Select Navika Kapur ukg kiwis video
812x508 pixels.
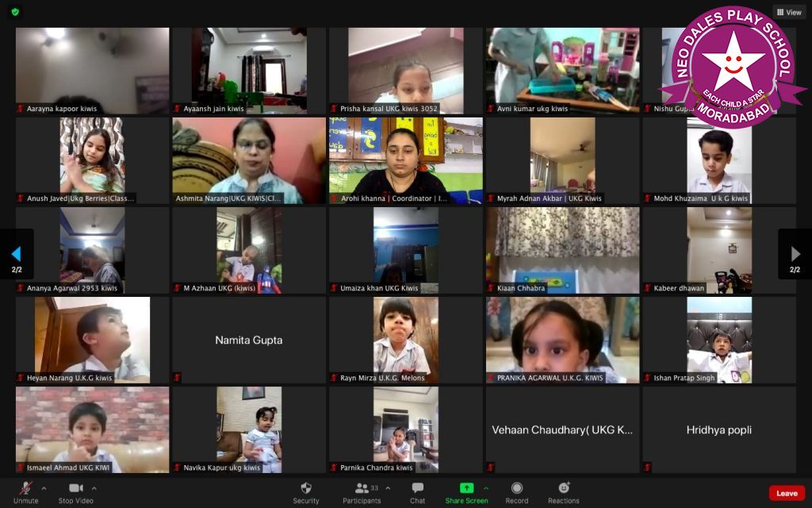click(249, 429)
